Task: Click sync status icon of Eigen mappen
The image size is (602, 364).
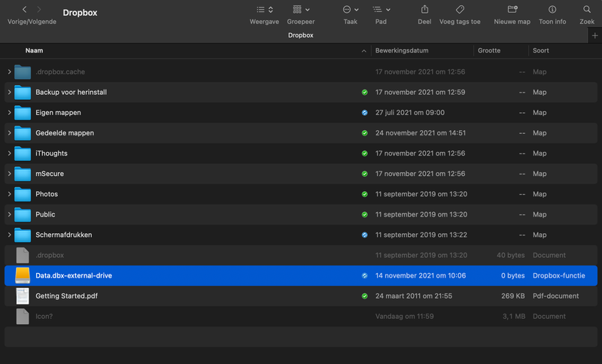Action: [x=364, y=113]
